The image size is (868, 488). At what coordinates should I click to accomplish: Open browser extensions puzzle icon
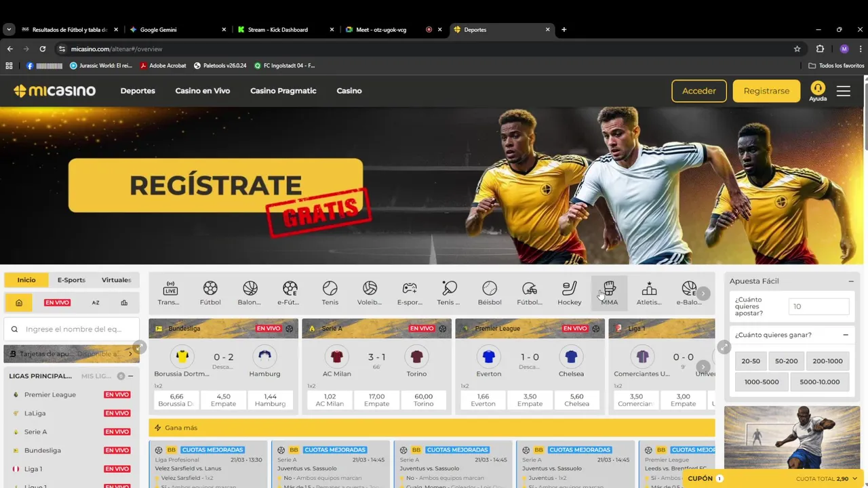point(820,49)
